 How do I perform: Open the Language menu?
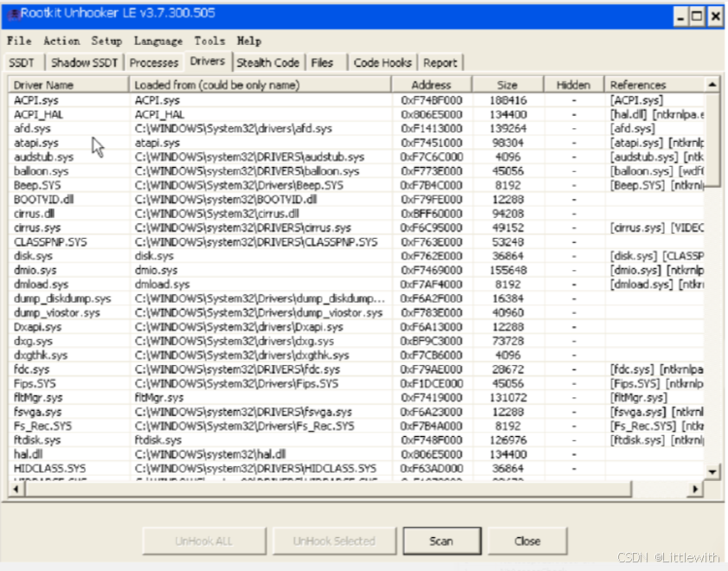pyautogui.click(x=158, y=41)
